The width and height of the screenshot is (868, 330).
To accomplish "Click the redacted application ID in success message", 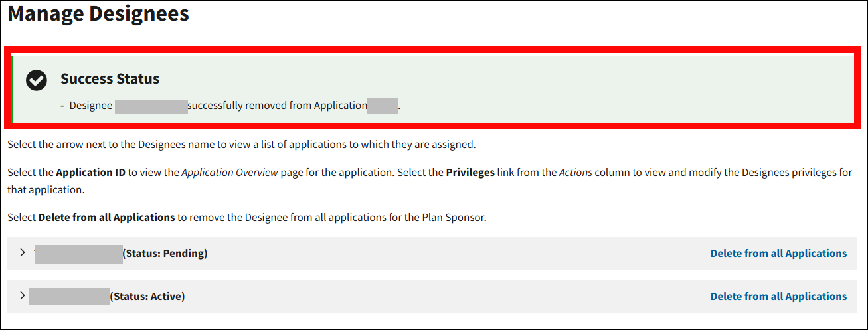I will tap(383, 106).
